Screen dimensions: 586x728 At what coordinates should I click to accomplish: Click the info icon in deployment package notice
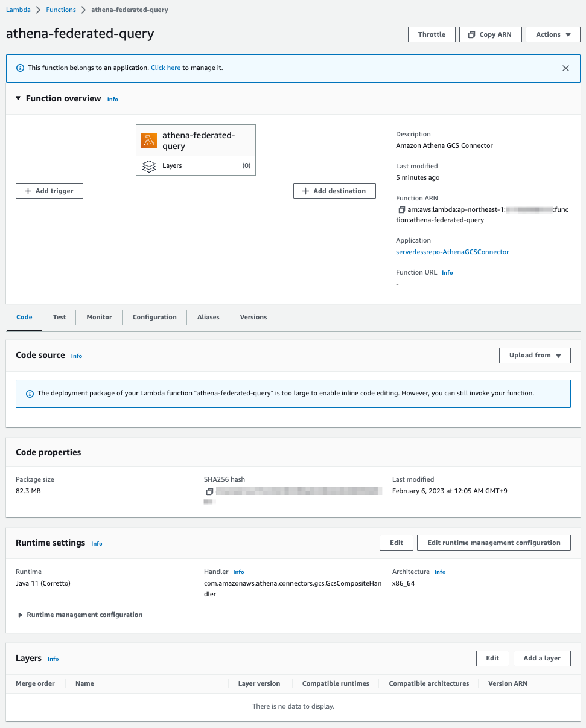(x=30, y=394)
